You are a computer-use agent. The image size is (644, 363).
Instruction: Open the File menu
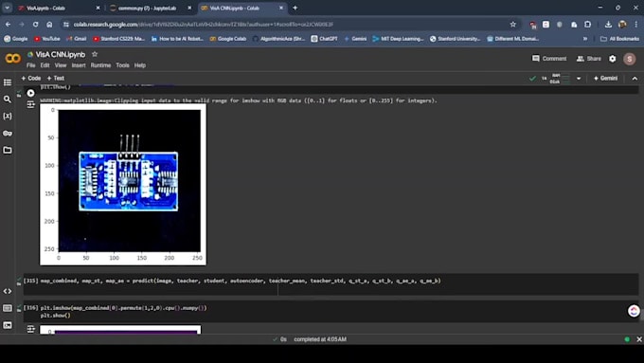tap(31, 65)
